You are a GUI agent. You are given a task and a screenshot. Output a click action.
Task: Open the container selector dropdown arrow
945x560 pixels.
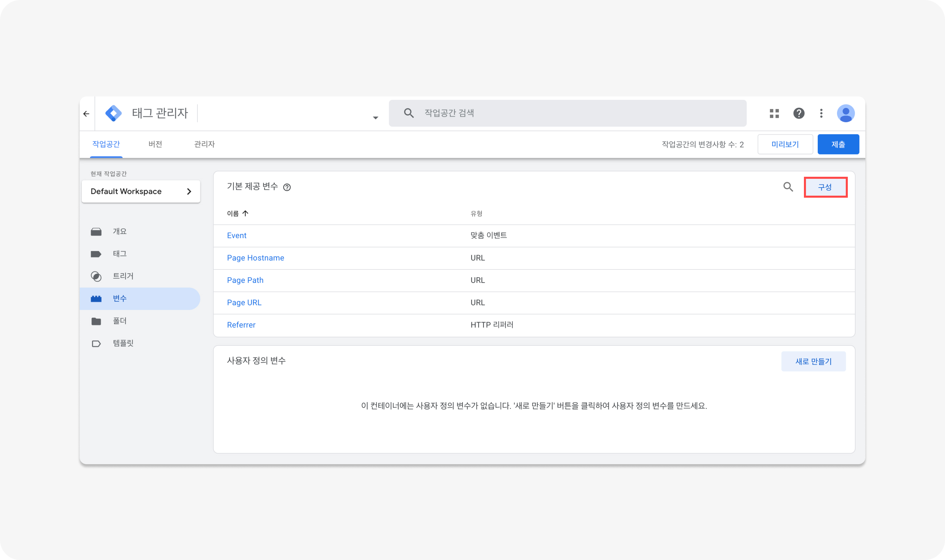(x=375, y=118)
